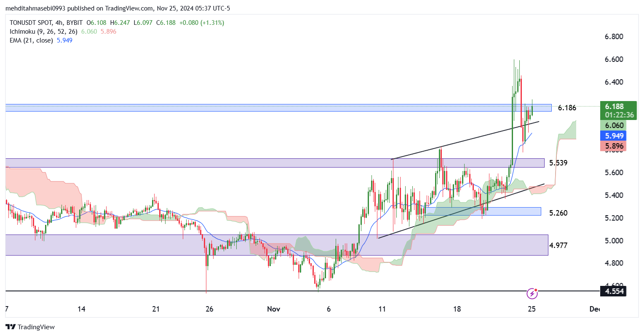Click the 4.977 zone label

pos(558,245)
